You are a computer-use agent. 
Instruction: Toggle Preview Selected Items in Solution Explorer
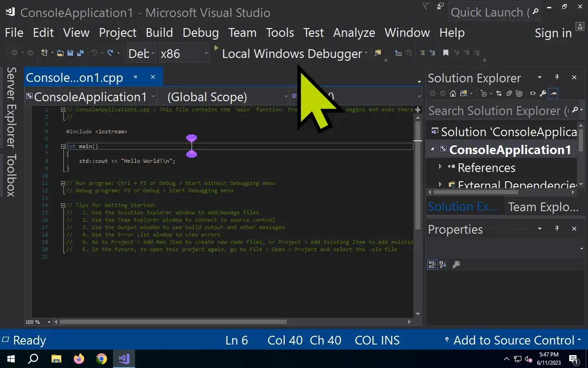[x=553, y=93]
